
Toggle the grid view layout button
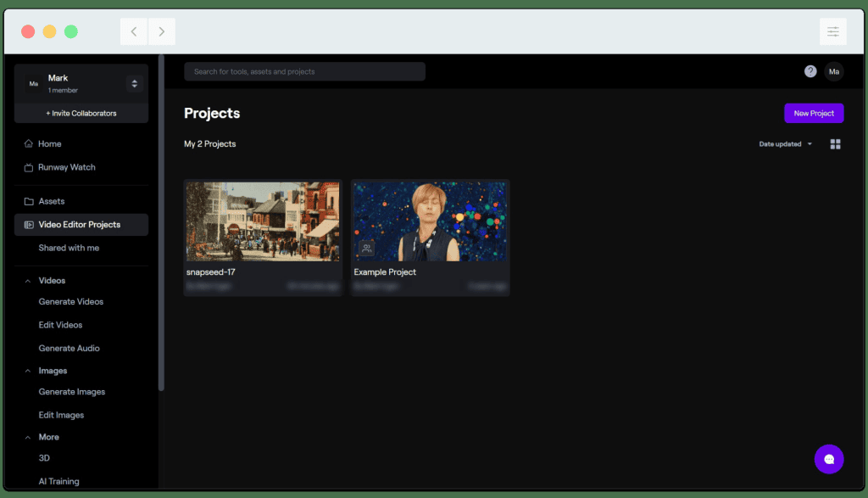click(x=835, y=144)
